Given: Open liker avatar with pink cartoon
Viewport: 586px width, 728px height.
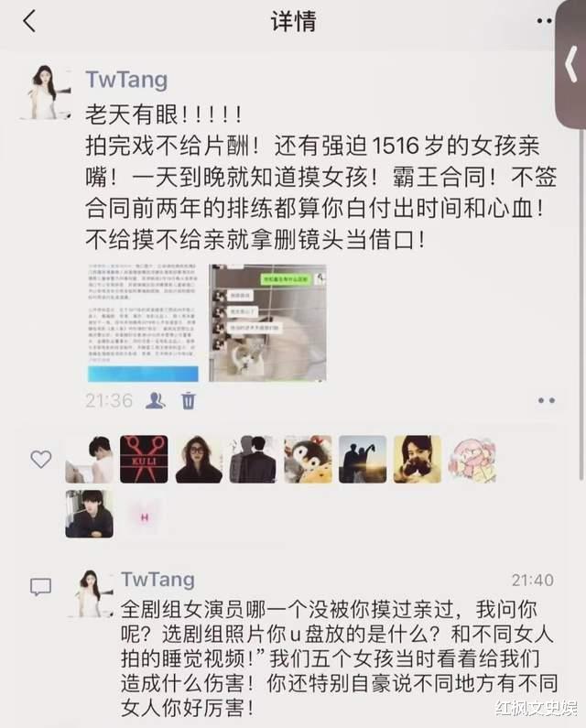Looking at the screenshot, I should 472,459.
